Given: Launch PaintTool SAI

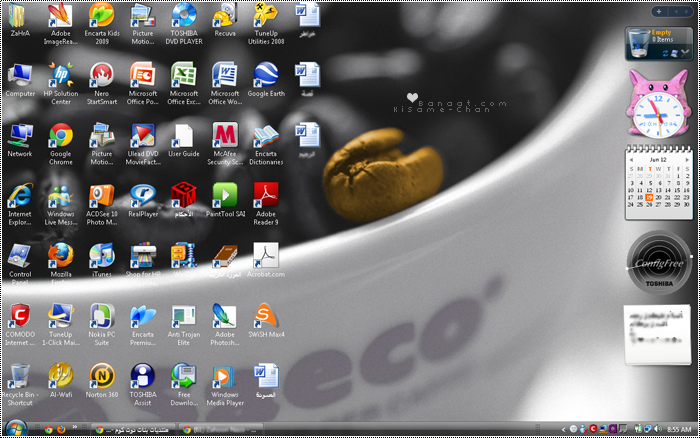Looking at the screenshot, I should coord(225,196).
